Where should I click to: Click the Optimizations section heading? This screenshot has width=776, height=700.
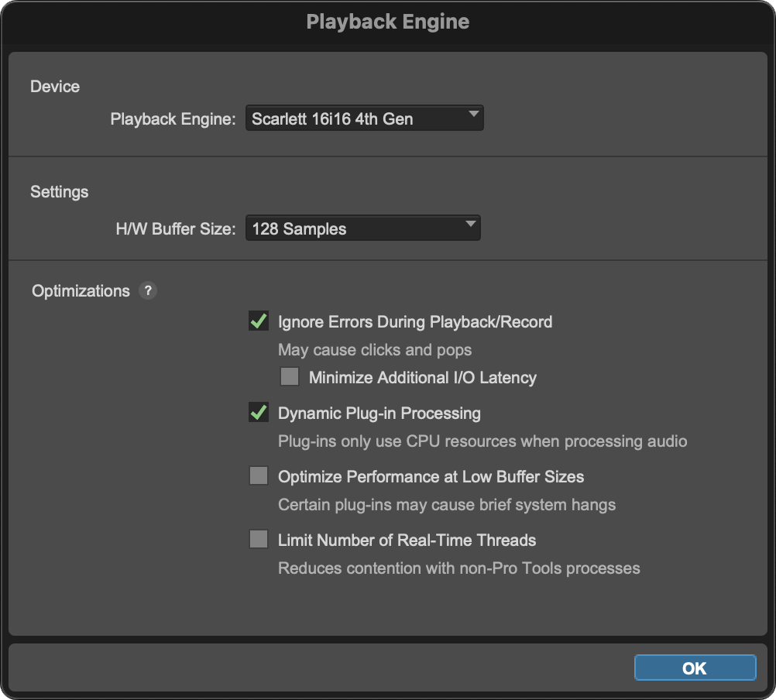pyautogui.click(x=81, y=291)
